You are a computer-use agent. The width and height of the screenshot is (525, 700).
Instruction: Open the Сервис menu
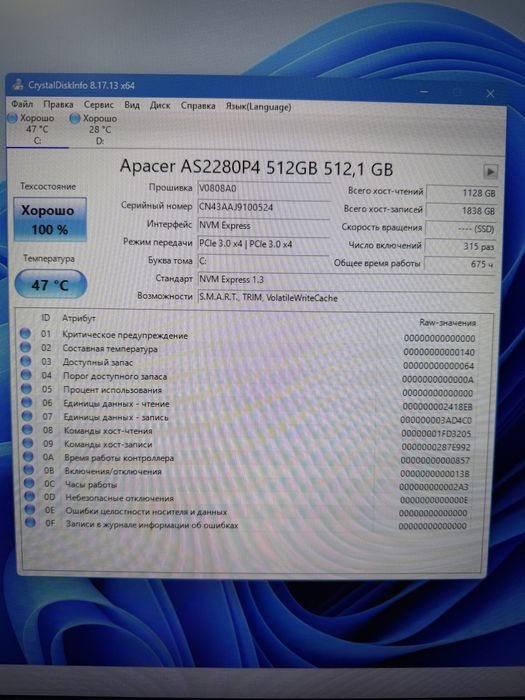(99, 105)
